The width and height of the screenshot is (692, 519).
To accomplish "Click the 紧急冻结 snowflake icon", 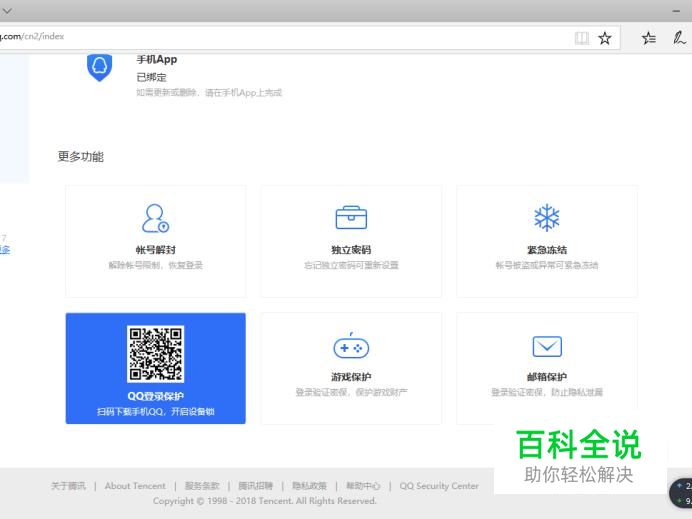I will [546, 218].
